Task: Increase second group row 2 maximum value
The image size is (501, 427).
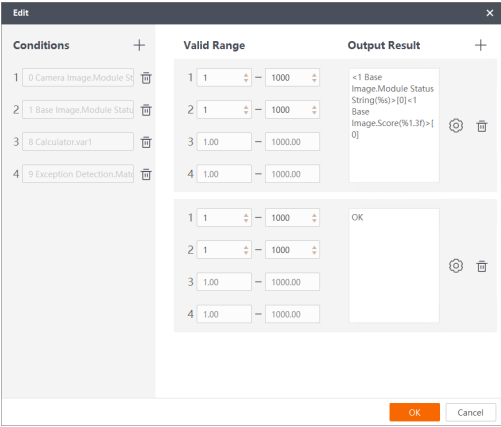Action: pyautogui.click(x=314, y=247)
